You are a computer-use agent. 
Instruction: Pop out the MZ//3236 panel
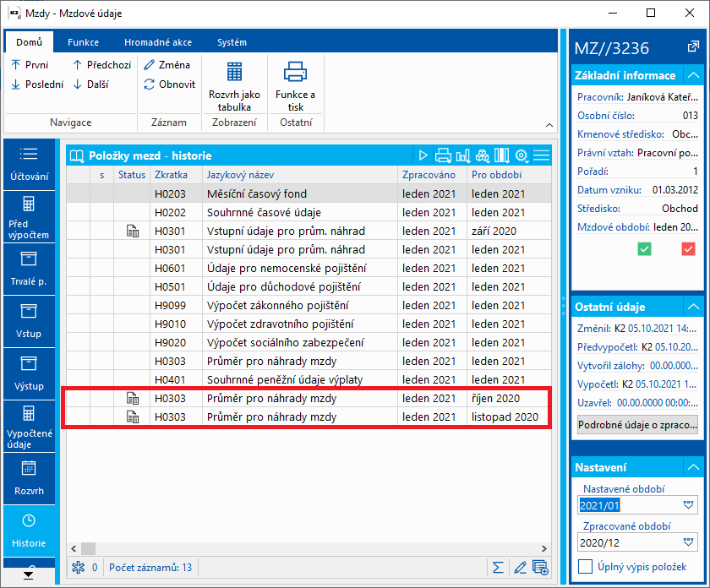point(693,46)
